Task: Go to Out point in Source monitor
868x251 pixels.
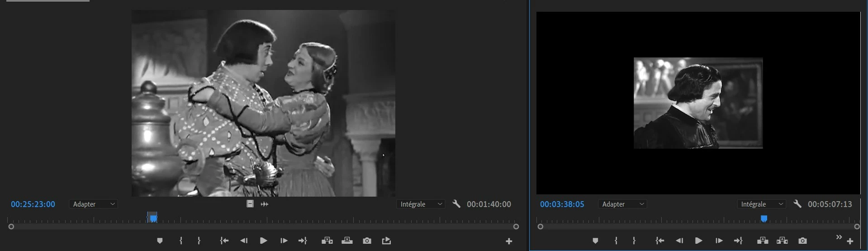Action: tap(303, 241)
